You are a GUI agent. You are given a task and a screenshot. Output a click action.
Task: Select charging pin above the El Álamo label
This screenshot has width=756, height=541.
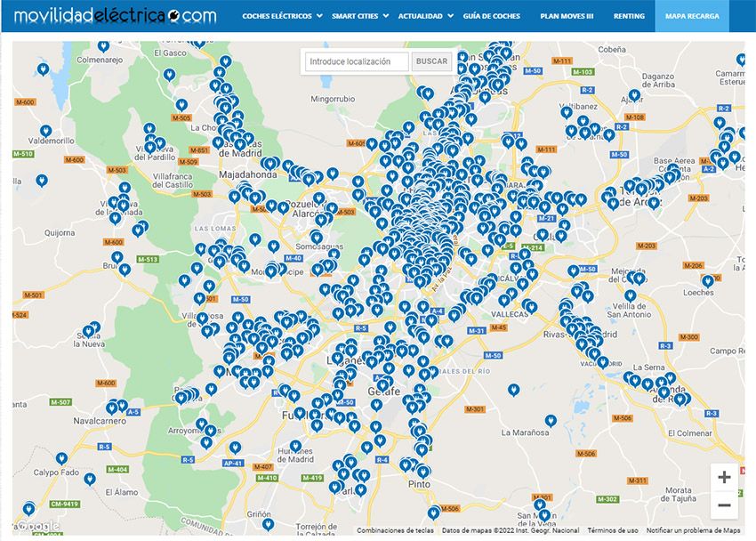pos(90,480)
